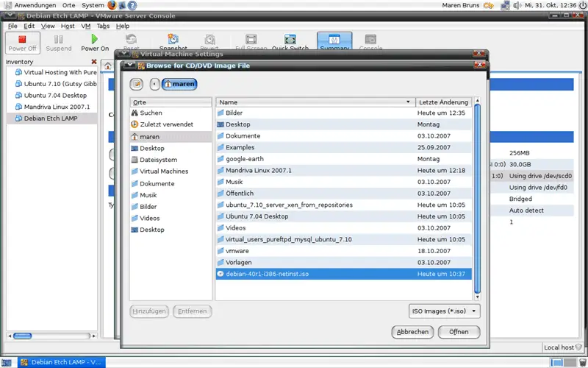Open the Edit menu
Viewport: 588px width, 368px height.
point(29,26)
